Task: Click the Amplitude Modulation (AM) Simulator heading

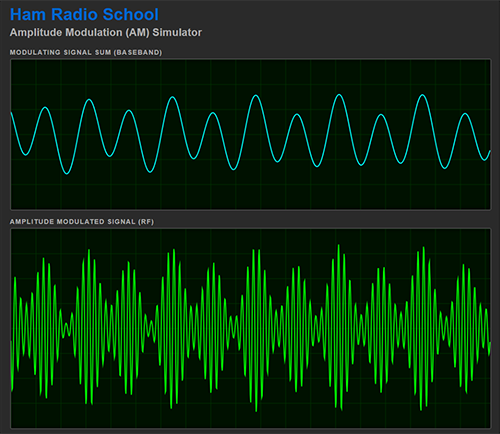Action: [x=106, y=33]
